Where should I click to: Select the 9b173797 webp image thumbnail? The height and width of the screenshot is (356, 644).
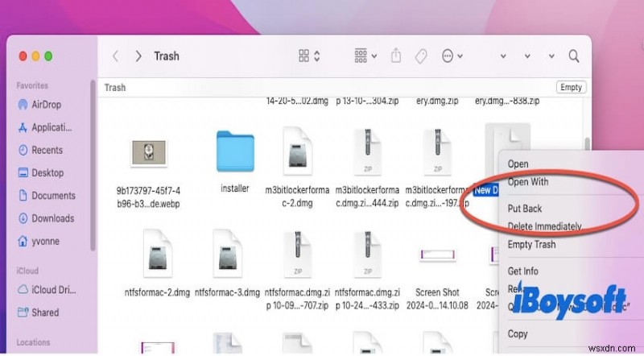[x=149, y=152]
